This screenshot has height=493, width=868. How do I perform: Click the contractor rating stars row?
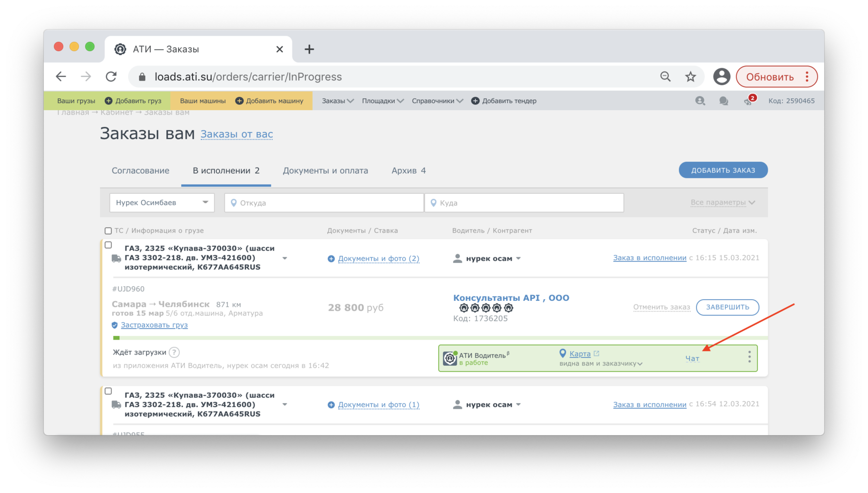486,308
